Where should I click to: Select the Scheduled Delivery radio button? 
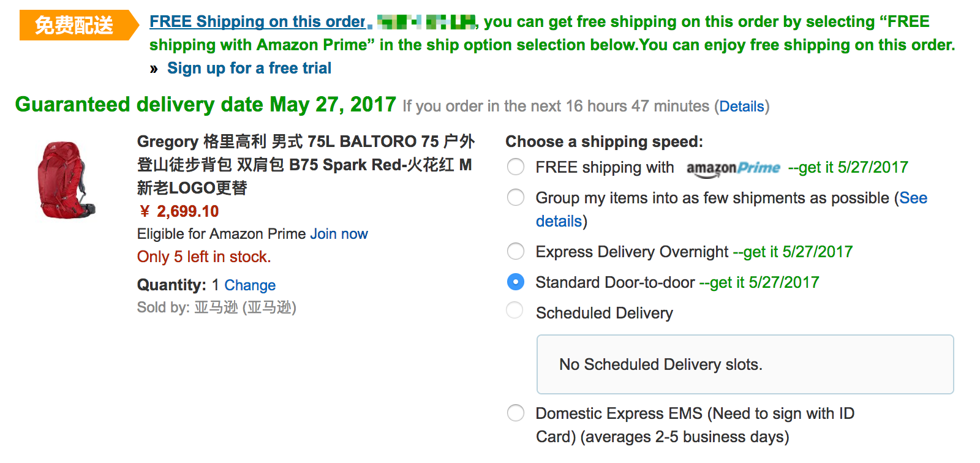[516, 310]
